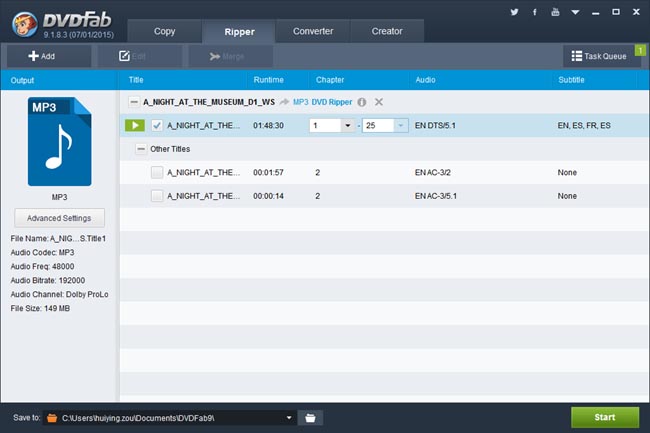Switch to the Creator tab

(x=387, y=31)
